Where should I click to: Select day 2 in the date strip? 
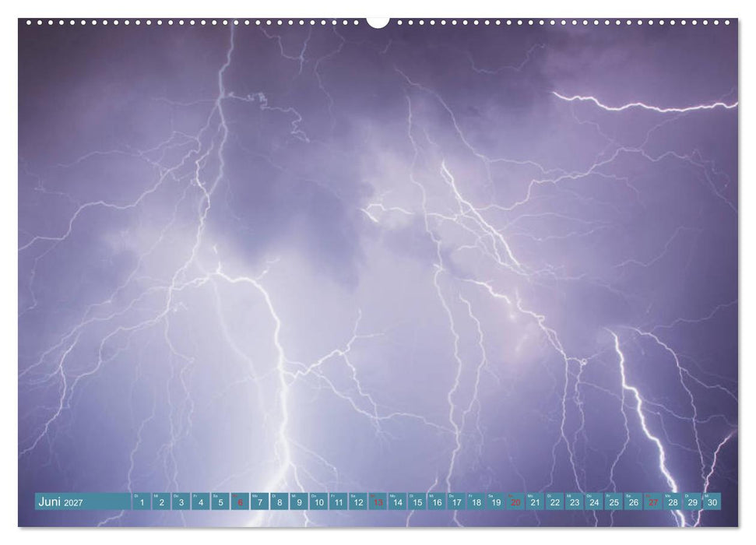(161, 501)
